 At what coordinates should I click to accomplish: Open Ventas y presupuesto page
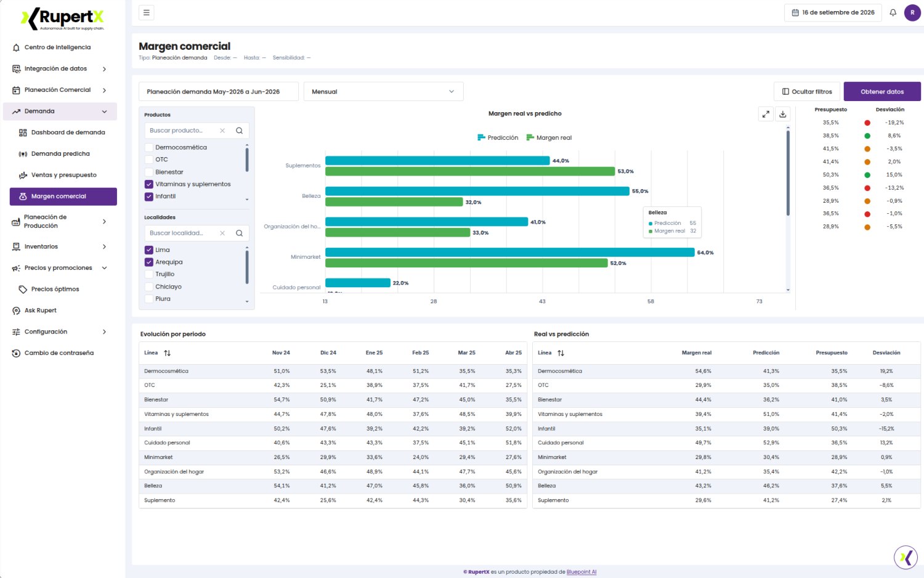(x=63, y=175)
